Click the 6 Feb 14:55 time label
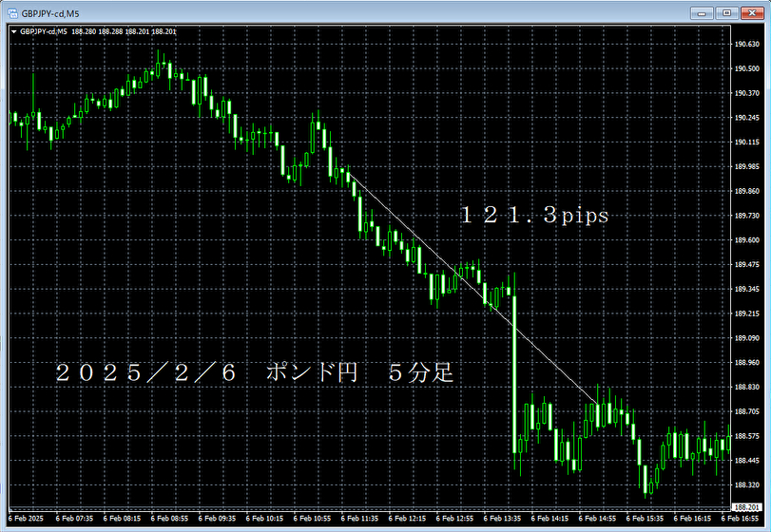The height and width of the screenshot is (532, 771). (x=597, y=519)
